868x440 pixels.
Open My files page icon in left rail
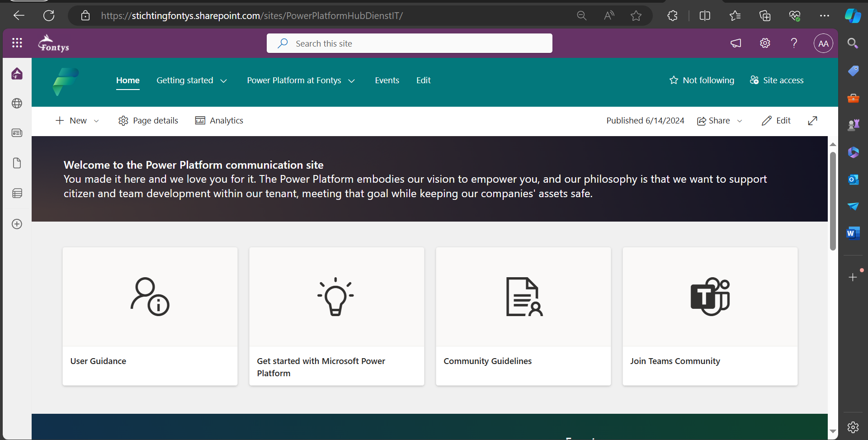(17, 163)
